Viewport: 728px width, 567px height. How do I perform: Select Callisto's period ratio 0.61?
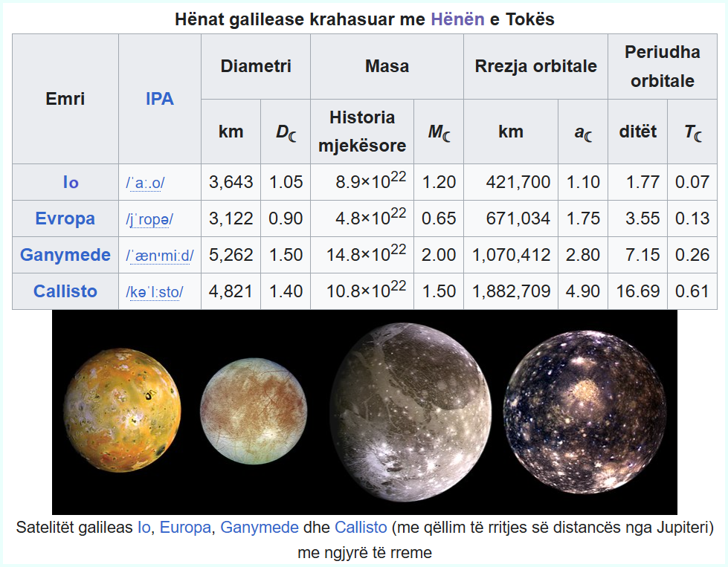coord(692,291)
